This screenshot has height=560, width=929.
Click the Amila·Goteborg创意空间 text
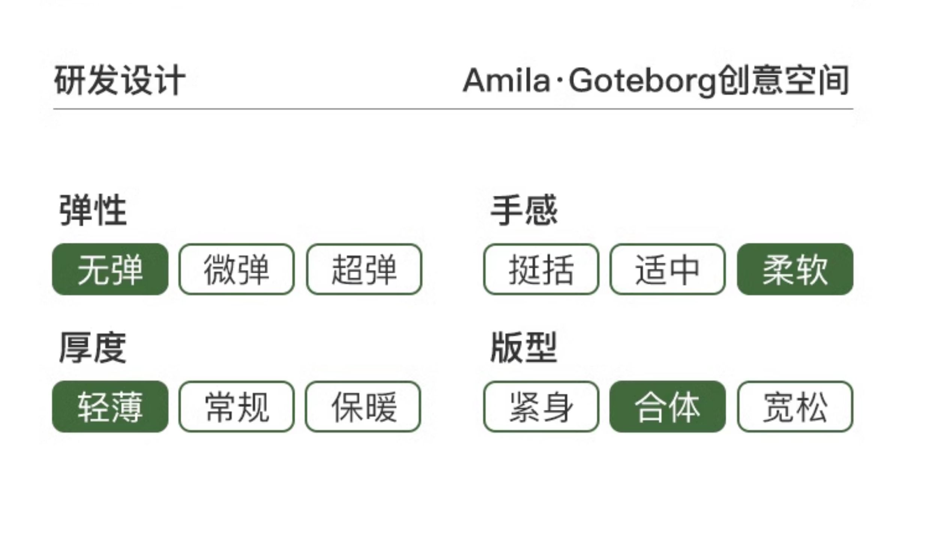(656, 80)
